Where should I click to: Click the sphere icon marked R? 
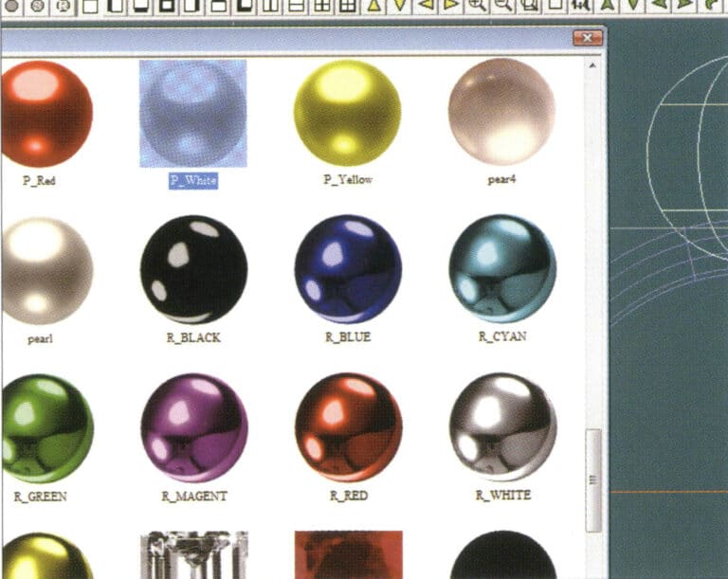pyautogui.click(x=64, y=6)
